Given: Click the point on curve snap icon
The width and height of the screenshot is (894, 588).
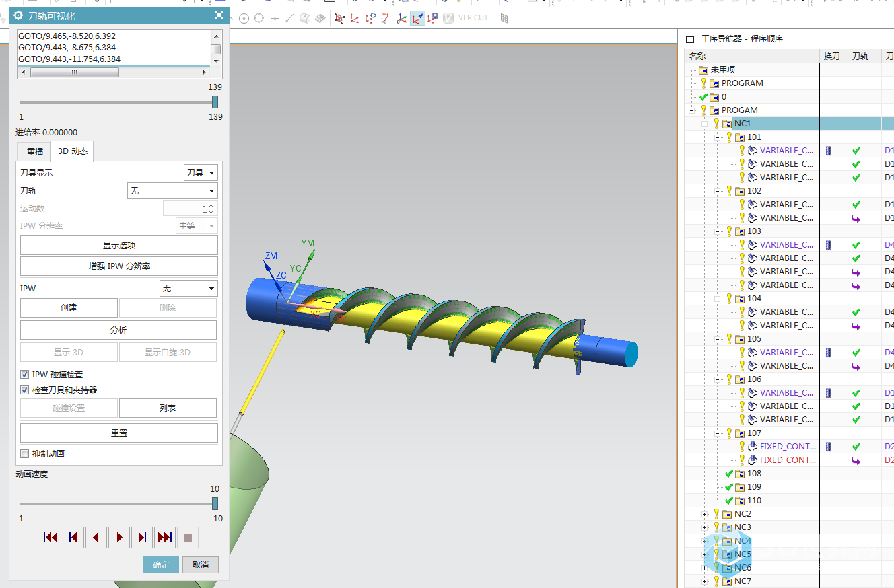Looking at the screenshot, I should tap(289, 18).
